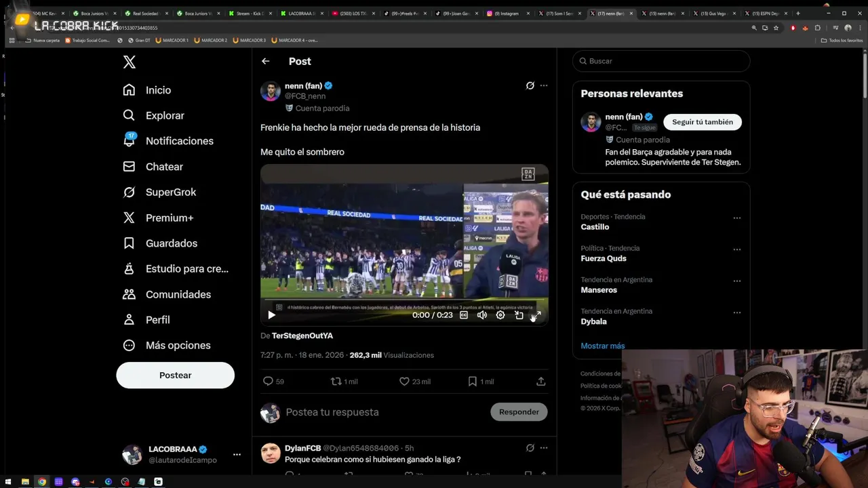
Task: Click reply icon with 59 replies
Action: click(x=273, y=382)
